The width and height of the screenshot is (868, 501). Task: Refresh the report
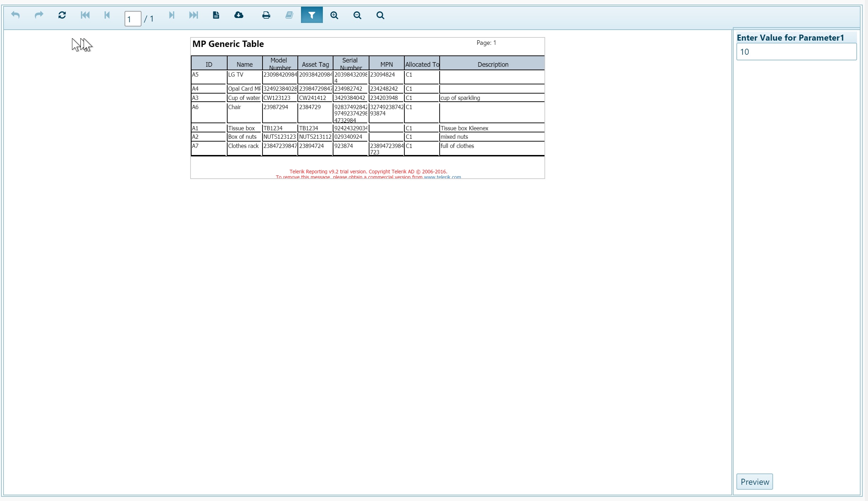click(x=62, y=15)
